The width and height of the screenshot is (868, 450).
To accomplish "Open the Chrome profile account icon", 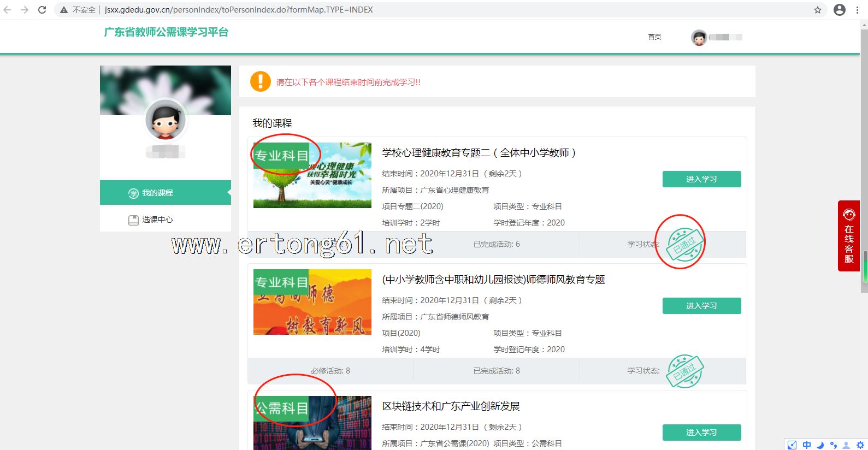I will point(840,10).
